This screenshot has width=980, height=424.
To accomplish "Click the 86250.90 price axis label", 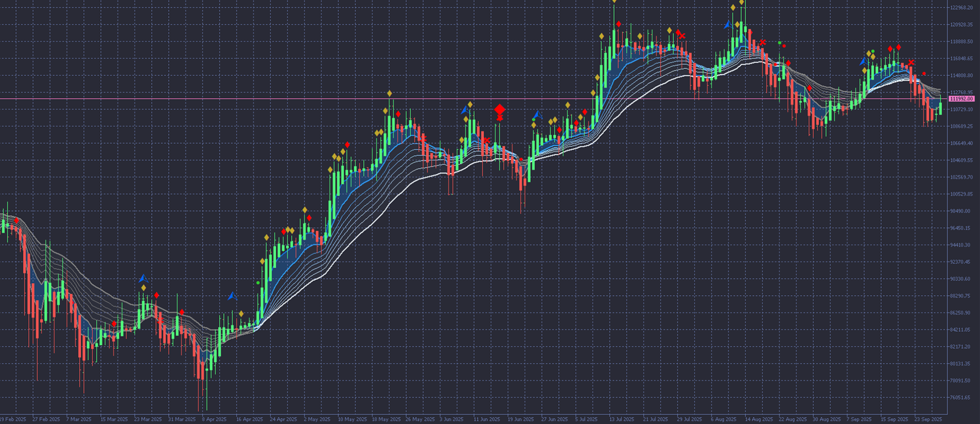I will [960, 313].
